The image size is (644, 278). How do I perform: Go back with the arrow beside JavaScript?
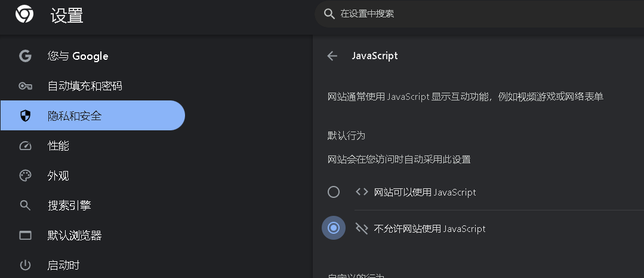pyautogui.click(x=332, y=56)
